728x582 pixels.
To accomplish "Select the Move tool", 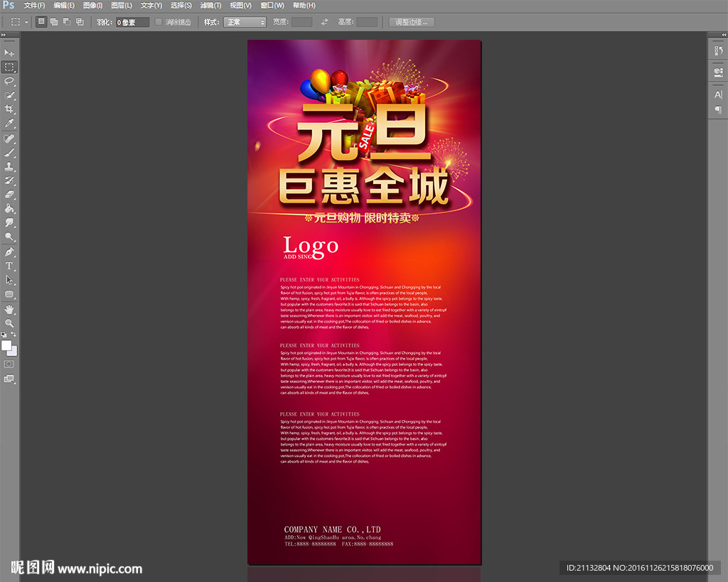I will (9, 53).
